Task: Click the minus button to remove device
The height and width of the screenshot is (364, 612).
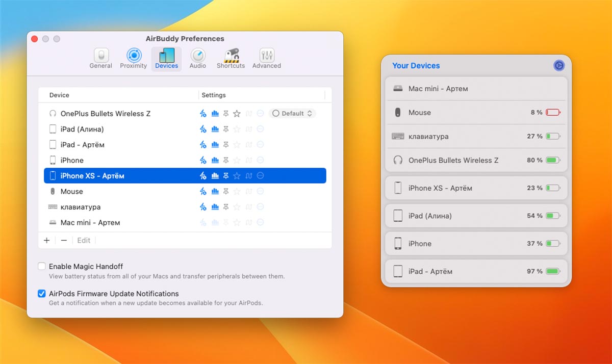Action: point(64,240)
